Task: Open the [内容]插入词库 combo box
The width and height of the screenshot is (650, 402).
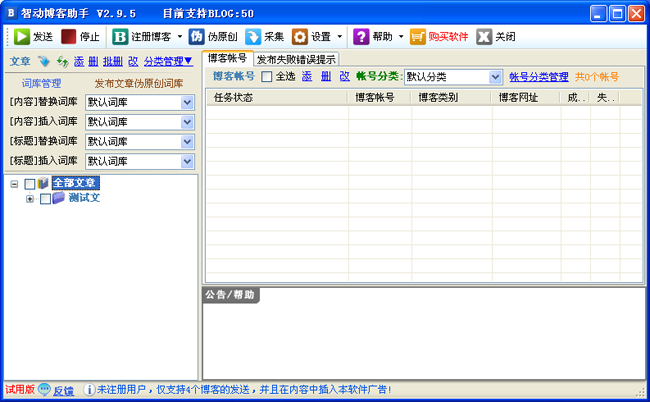Action: coord(140,122)
